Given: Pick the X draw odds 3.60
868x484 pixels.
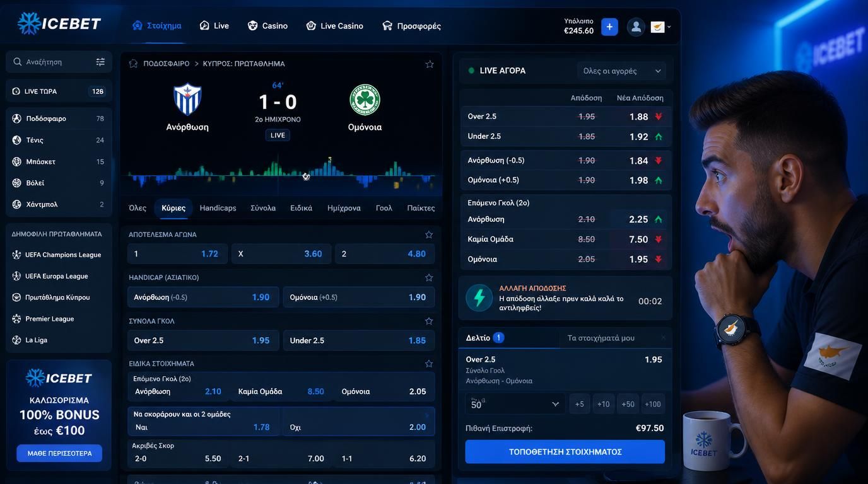Looking at the screenshot, I should pos(281,253).
